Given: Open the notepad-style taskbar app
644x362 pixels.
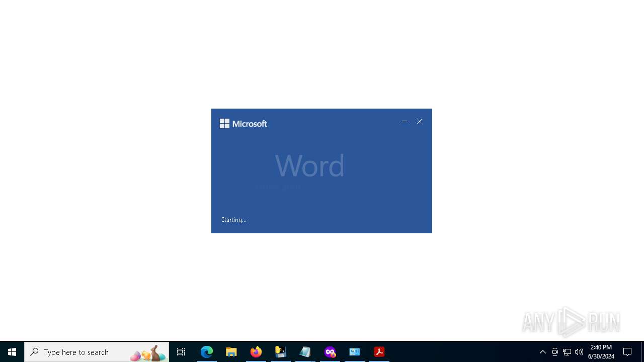Looking at the screenshot, I should 305,352.
